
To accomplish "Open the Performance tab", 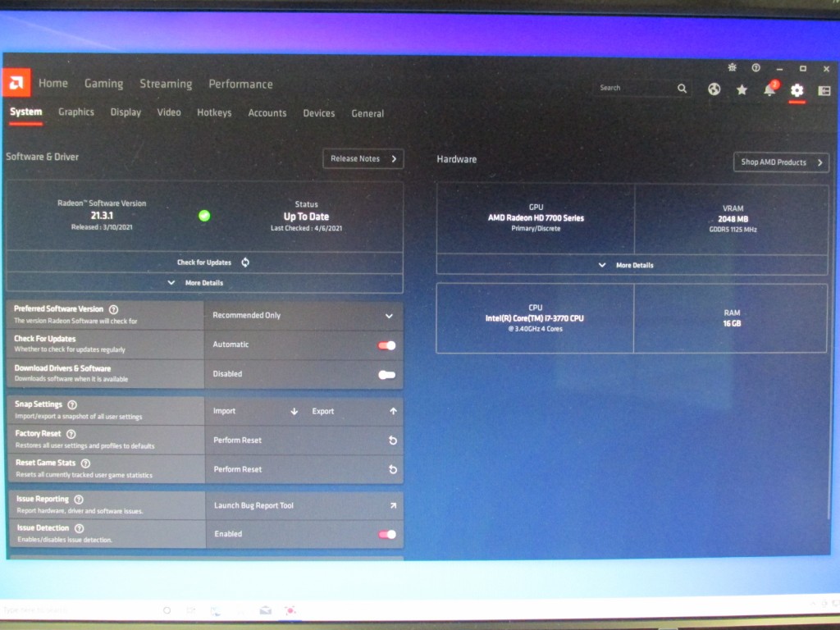I will [x=240, y=84].
